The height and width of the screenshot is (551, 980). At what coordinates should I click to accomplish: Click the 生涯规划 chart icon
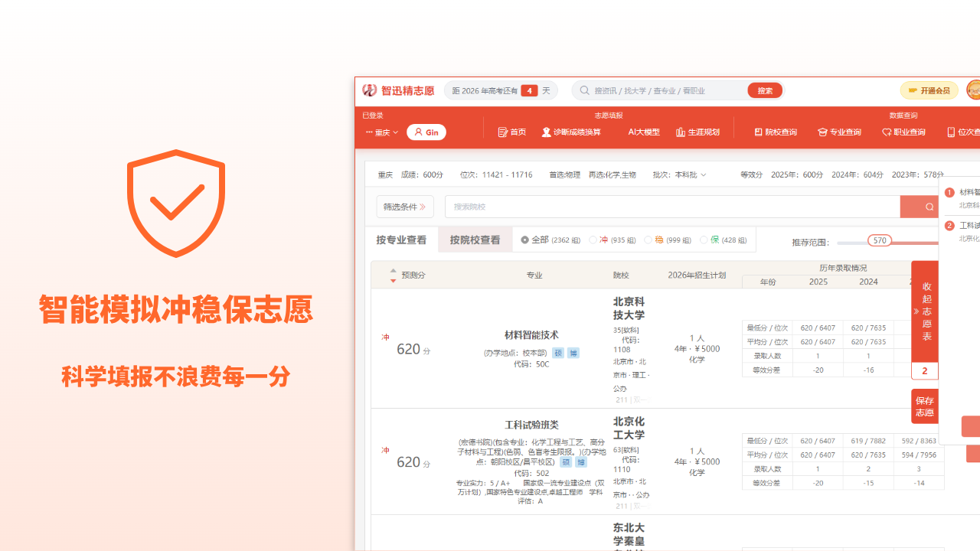click(x=681, y=132)
